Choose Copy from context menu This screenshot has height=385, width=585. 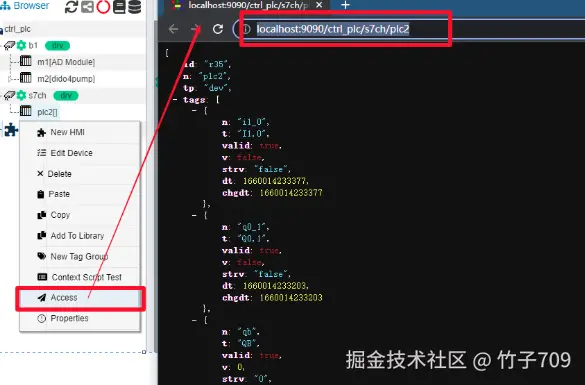(x=80, y=215)
